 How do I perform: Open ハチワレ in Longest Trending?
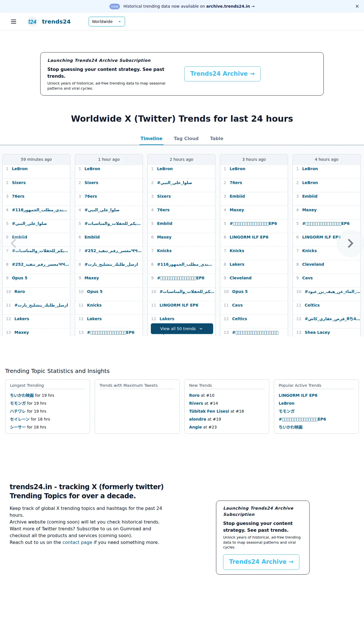pos(18,411)
